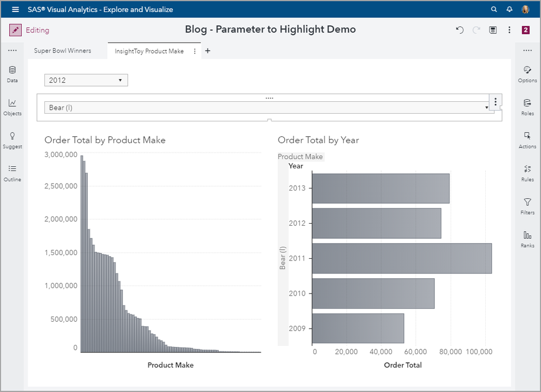Open the Actions pane
Screen dimensions: 541x392
(527, 140)
